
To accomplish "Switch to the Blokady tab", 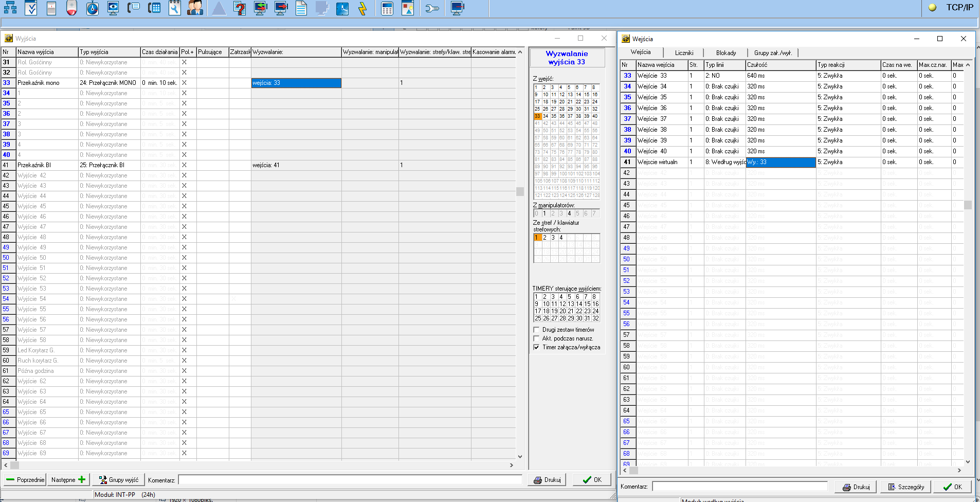I will point(726,52).
